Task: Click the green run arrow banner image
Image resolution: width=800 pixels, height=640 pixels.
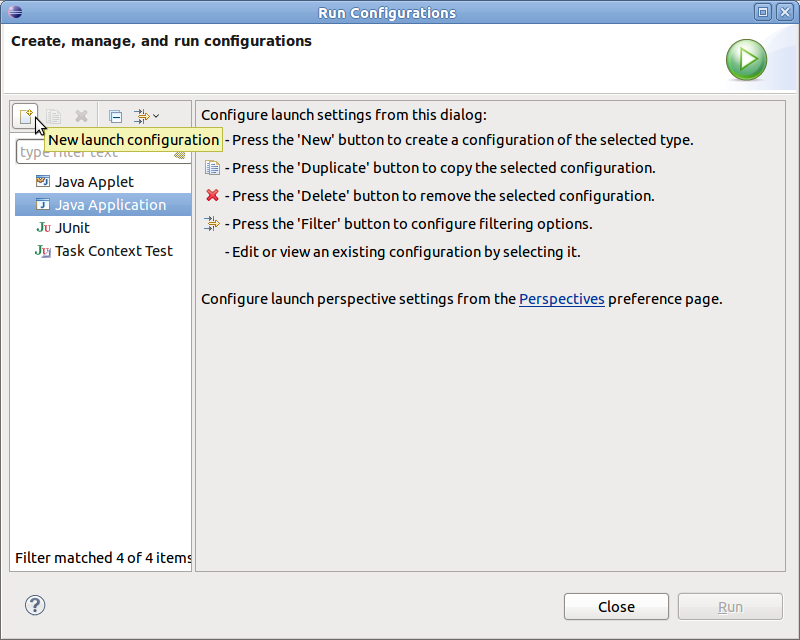Action: coord(746,60)
